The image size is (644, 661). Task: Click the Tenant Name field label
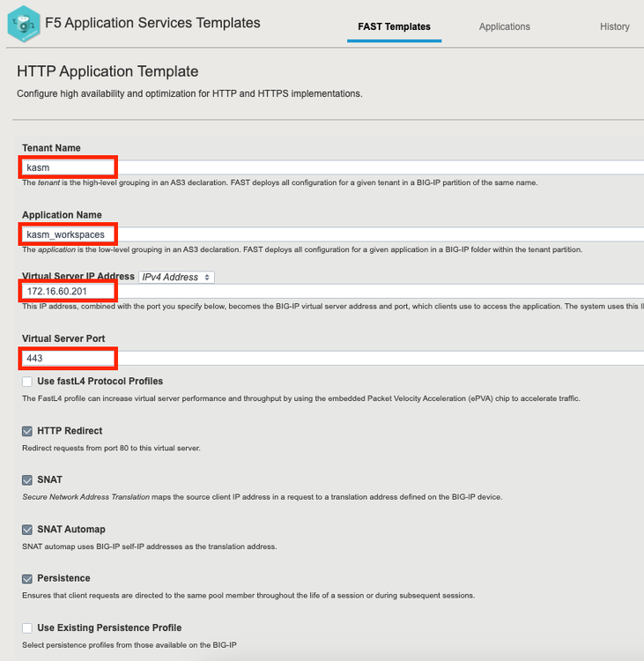[51, 148]
